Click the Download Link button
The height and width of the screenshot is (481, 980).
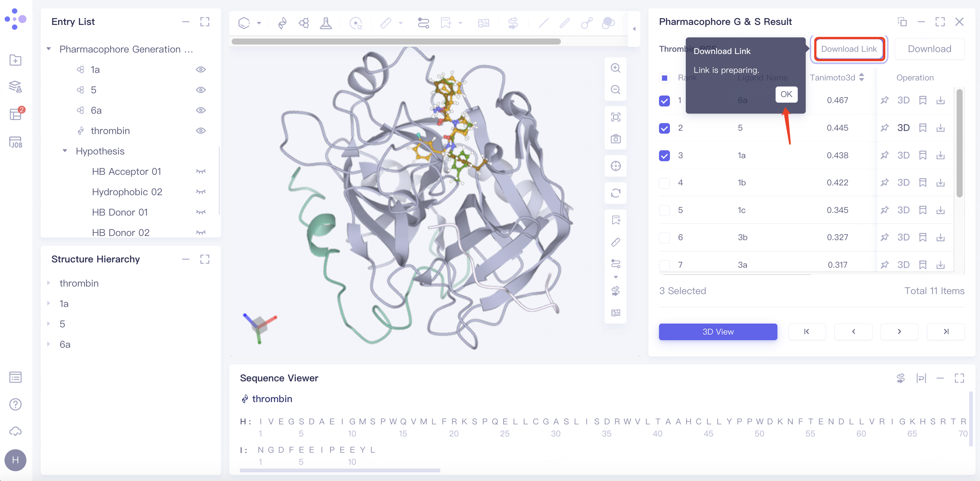coord(849,49)
